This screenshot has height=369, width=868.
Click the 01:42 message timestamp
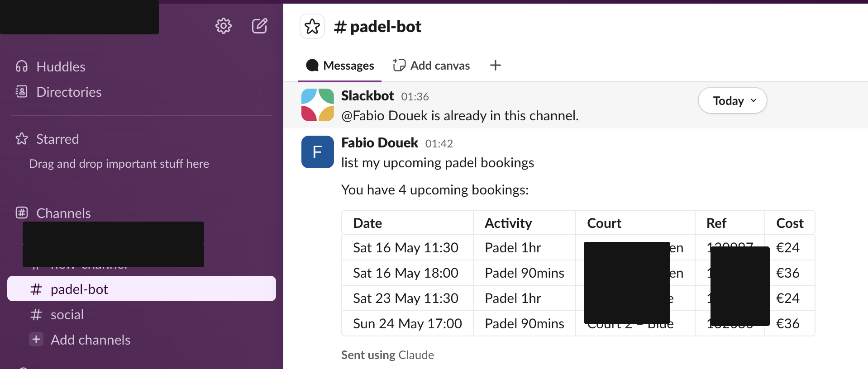point(439,144)
